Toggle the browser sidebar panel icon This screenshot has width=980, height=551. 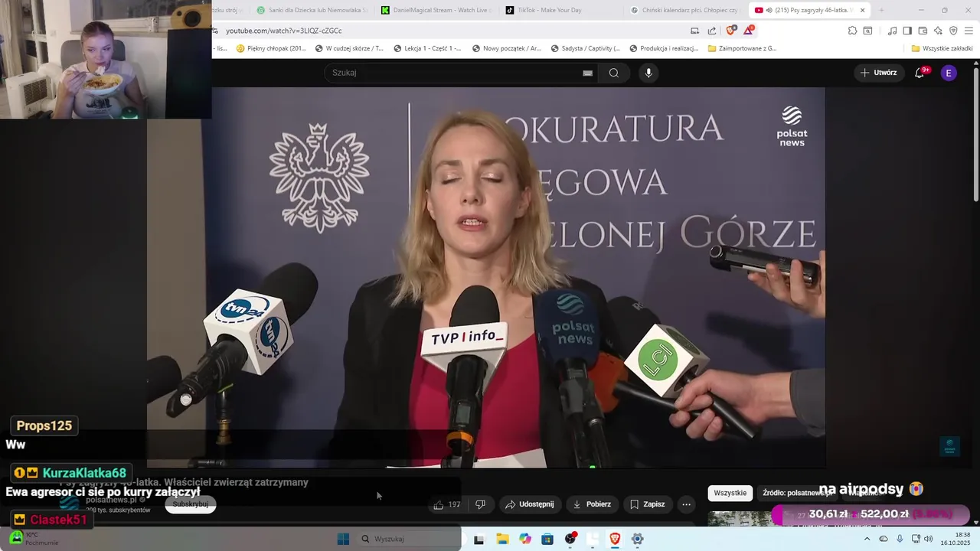[x=907, y=31]
